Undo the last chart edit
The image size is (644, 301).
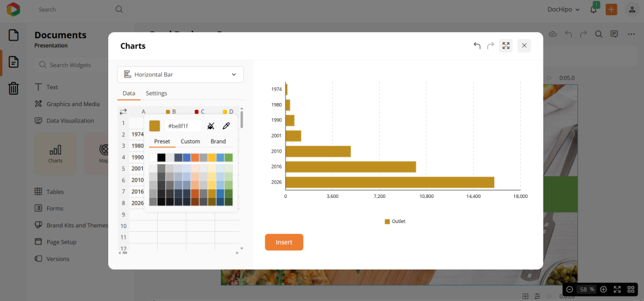pyautogui.click(x=477, y=46)
